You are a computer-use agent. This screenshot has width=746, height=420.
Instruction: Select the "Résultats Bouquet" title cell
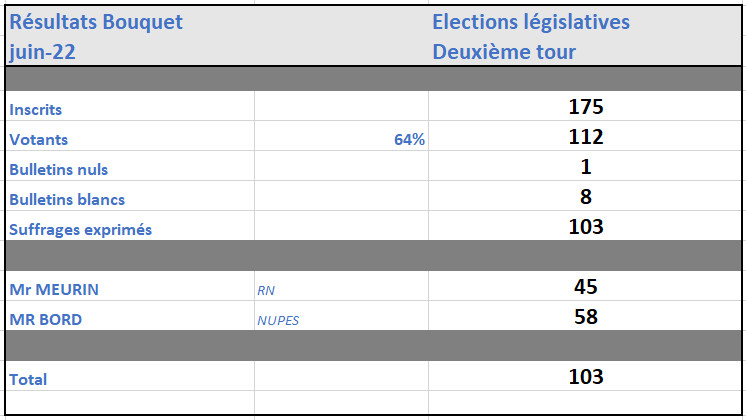click(96, 22)
